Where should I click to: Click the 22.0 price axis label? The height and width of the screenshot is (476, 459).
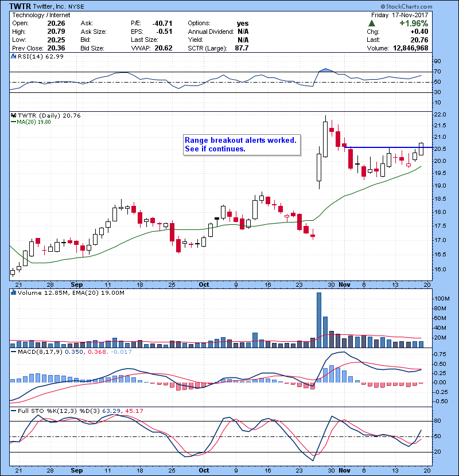441,115
